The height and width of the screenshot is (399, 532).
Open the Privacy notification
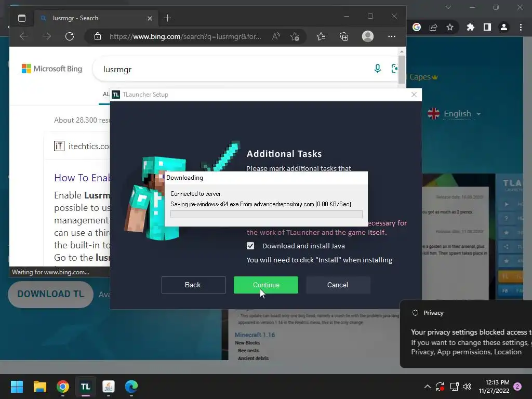(466, 334)
